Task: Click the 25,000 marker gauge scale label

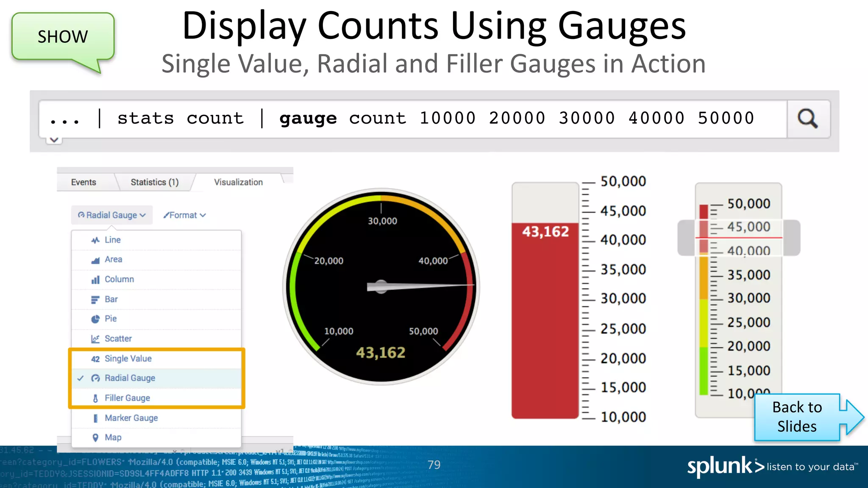Action: (x=748, y=322)
